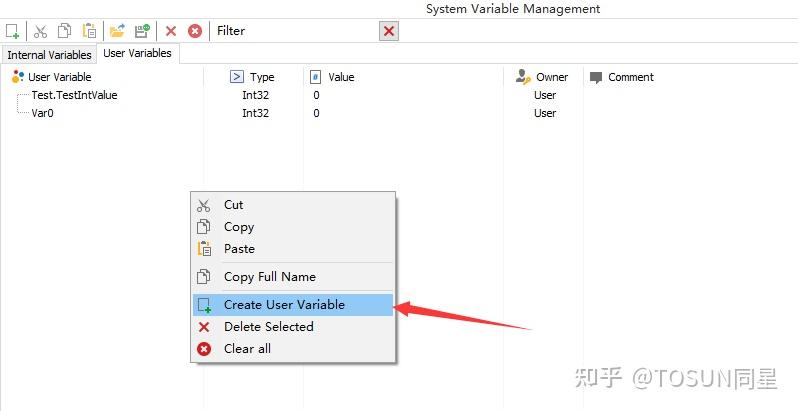798x411 pixels.
Task: Click the Copy icon in the toolbar
Action: [65, 31]
